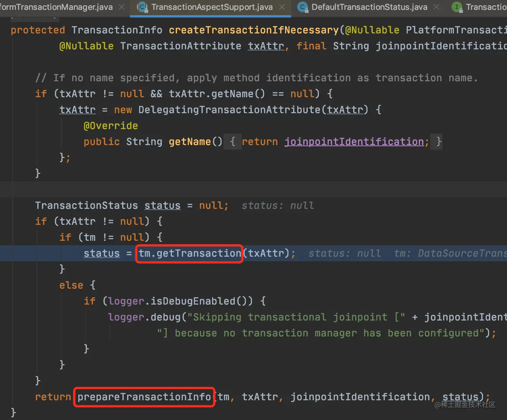Image resolution: width=507 pixels, height=420 pixels.
Task: Click the TransactionStatus type declaration
Action: [x=86, y=205]
